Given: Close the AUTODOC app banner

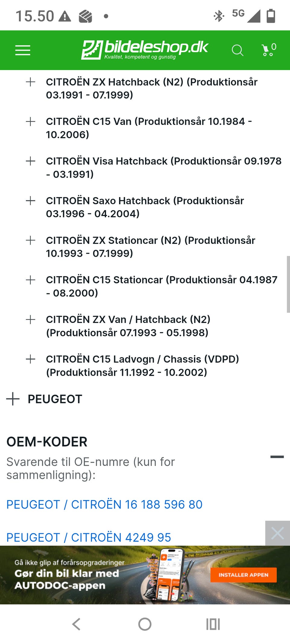Looking at the screenshot, I should pos(277,533).
